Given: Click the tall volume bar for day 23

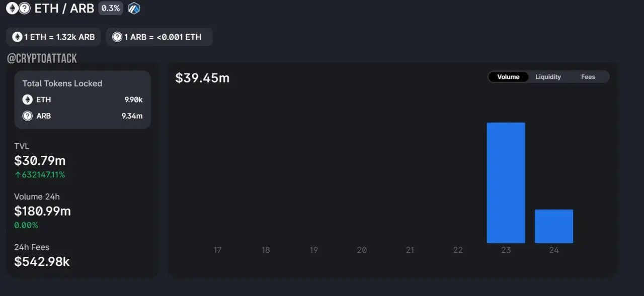Looking at the screenshot, I should [506, 182].
